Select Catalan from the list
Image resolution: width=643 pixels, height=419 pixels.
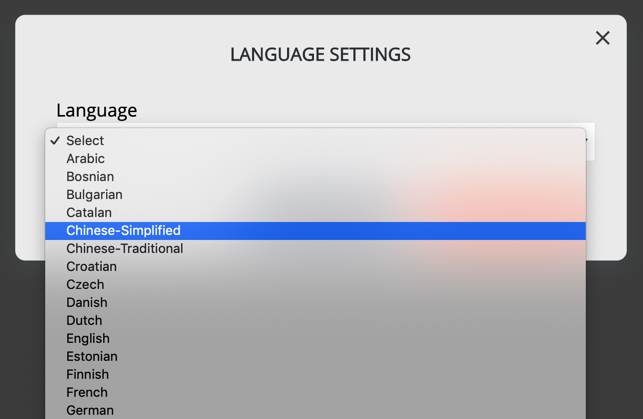pyautogui.click(x=315, y=213)
